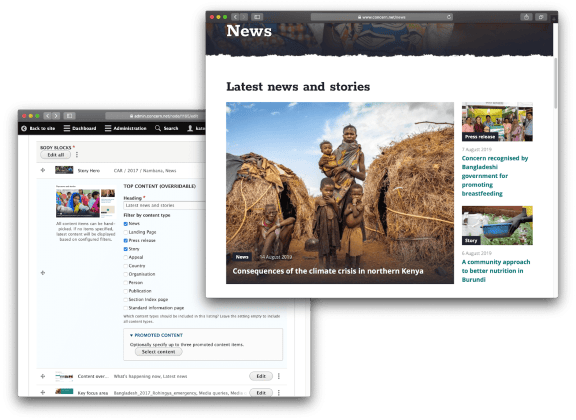576x420 pixels.
Task: Click the Select content button
Action: click(x=158, y=352)
